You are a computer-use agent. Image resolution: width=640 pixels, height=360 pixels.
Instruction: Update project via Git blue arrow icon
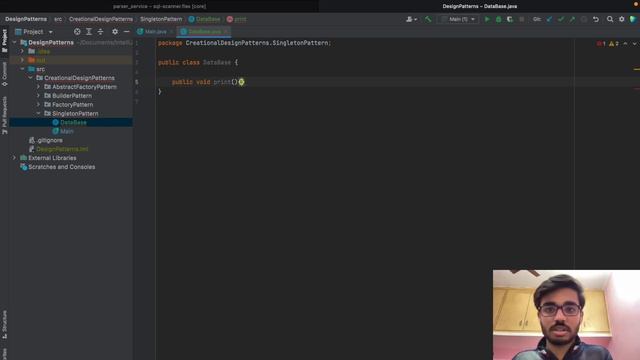[x=549, y=19]
